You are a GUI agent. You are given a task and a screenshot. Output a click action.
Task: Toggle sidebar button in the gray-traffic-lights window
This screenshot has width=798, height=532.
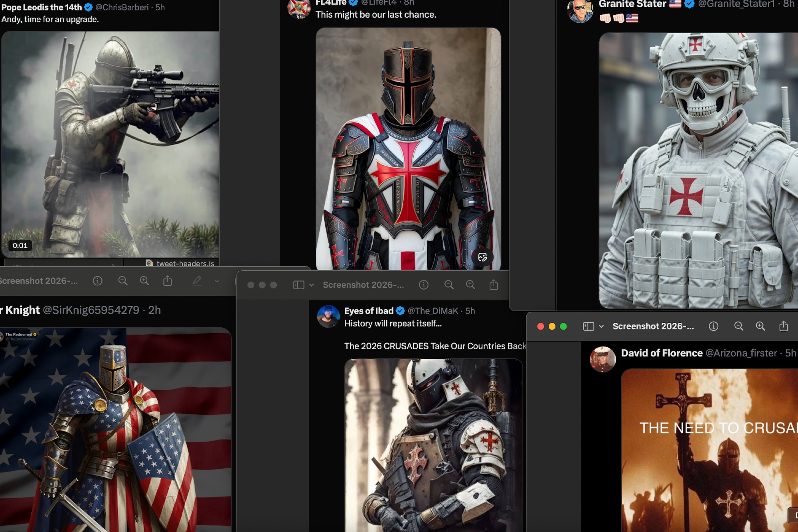(298, 285)
